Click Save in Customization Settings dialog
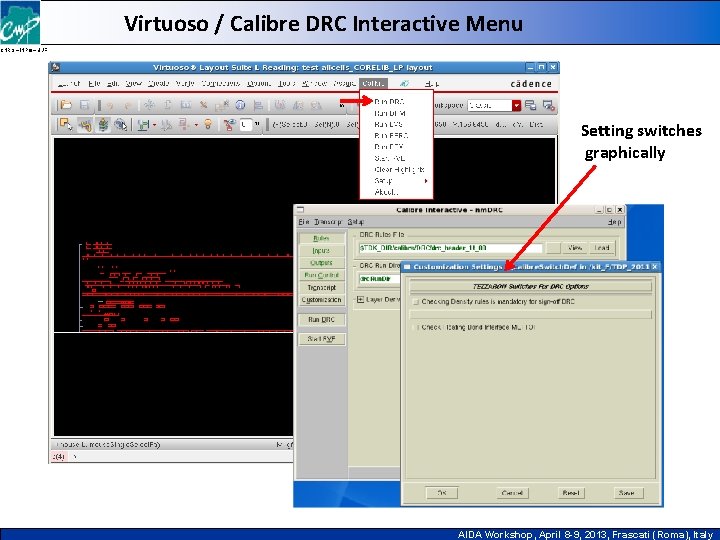Viewport: 720px width, 540px height. (x=627, y=493)
